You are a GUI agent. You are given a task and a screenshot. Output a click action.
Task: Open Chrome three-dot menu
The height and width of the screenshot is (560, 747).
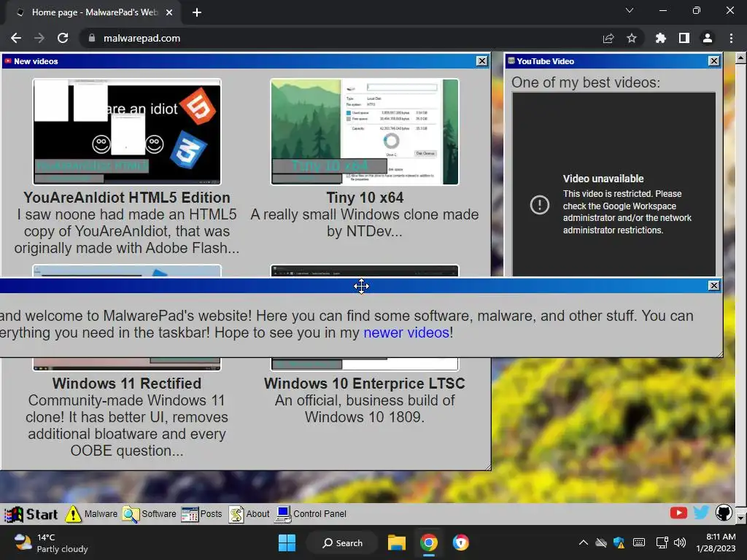[x=731, y=38]
